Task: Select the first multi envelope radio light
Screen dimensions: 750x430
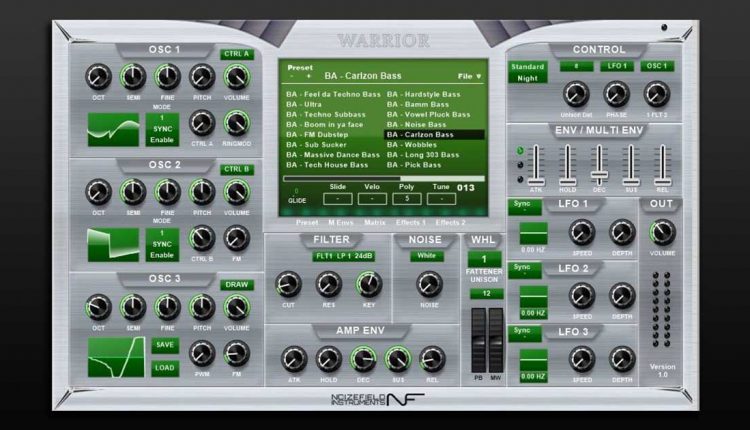Action: 520,151
